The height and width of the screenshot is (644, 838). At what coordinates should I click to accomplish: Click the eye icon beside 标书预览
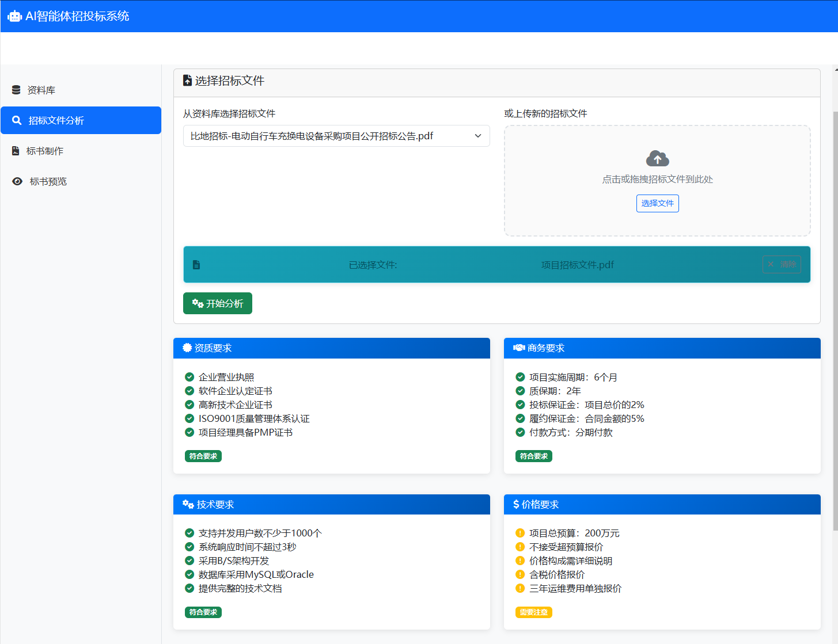pos(17,181)
